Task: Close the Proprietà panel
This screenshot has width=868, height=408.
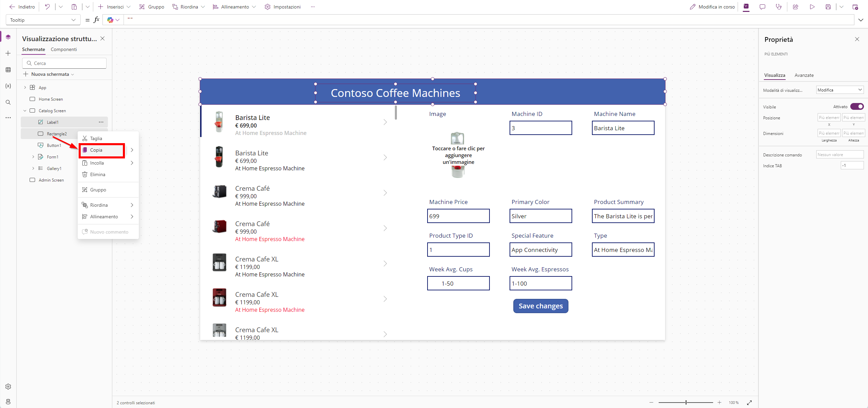Action: click(857, 39)
